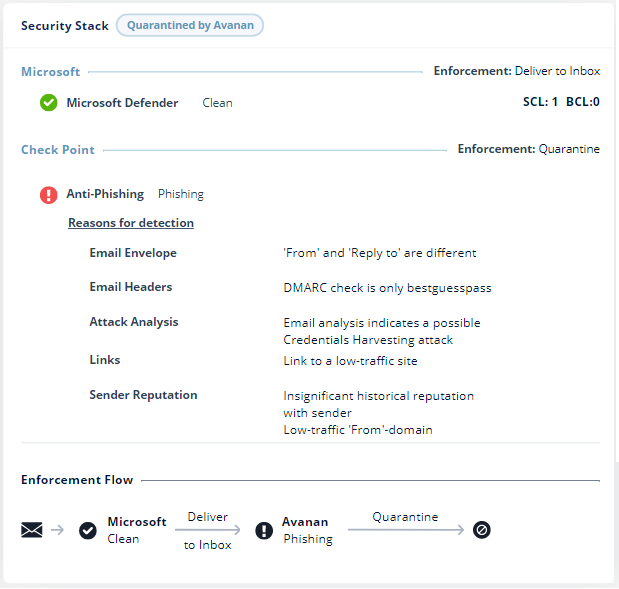Click the Email Envelope reason label

click(x=133, y=253)
